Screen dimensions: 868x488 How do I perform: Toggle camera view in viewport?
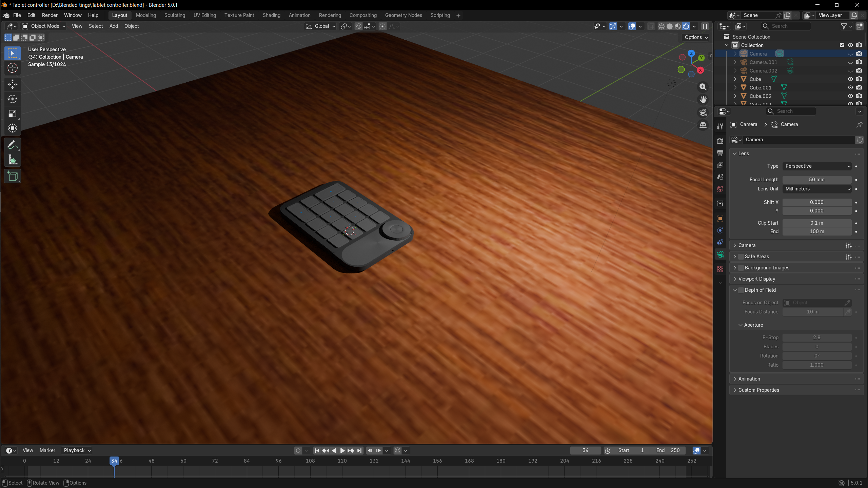click(703, 112)
